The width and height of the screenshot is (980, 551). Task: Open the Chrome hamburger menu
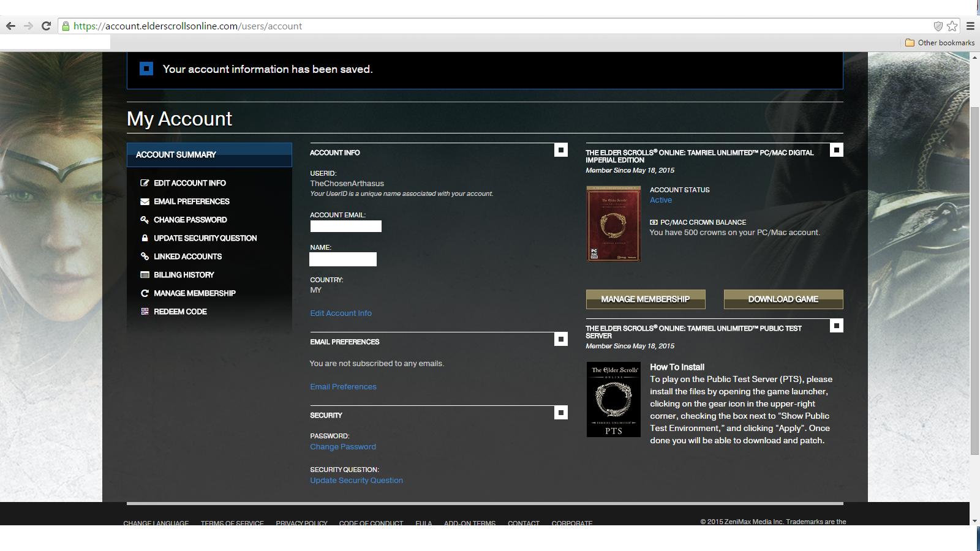pos(970,26)
